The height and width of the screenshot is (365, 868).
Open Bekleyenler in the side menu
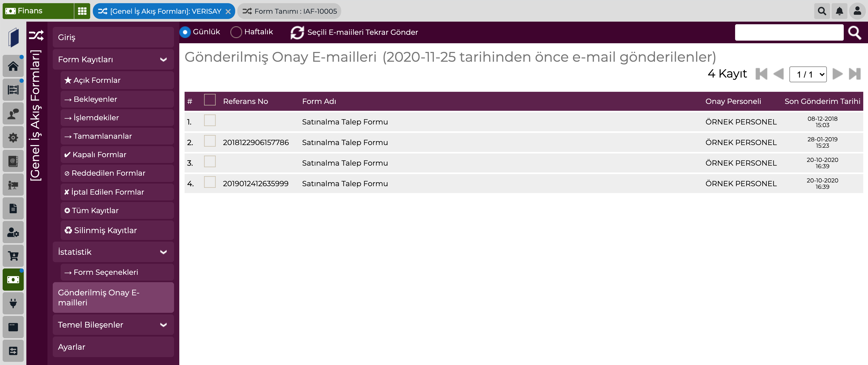[117, 99]
